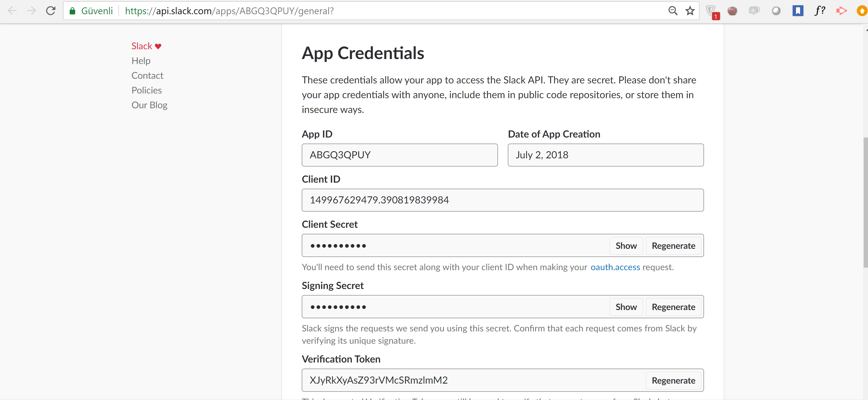Regenerate the Verification Token
Image resolution: width=868 pixels, height=400 pixels.
(673, 381)
